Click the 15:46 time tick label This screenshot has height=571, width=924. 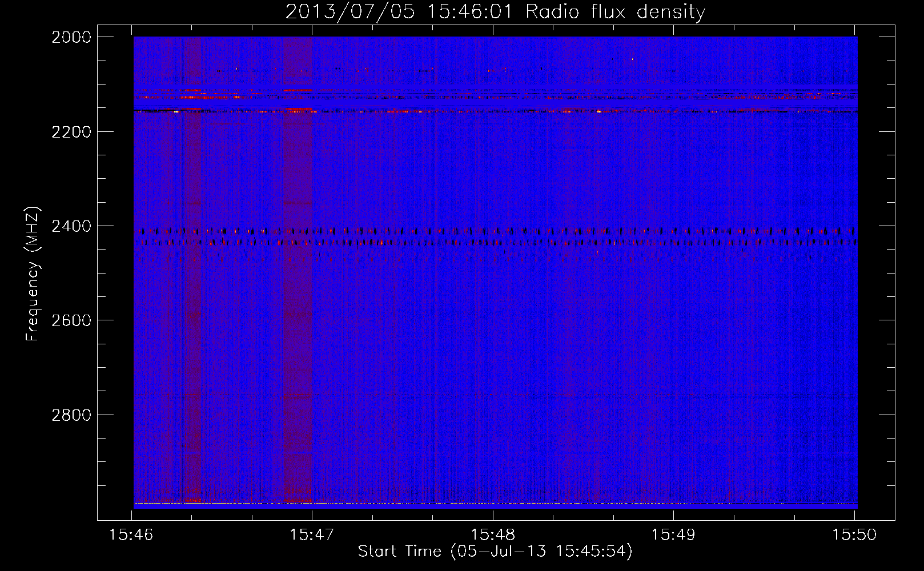pos(132,534)
